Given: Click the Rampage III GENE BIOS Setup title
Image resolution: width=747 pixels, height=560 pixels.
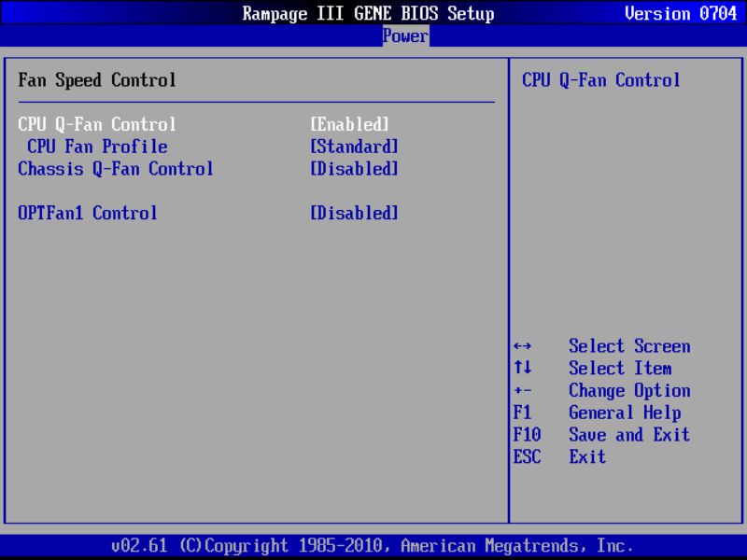Looking at the screenshot, I should click(368, 13).
